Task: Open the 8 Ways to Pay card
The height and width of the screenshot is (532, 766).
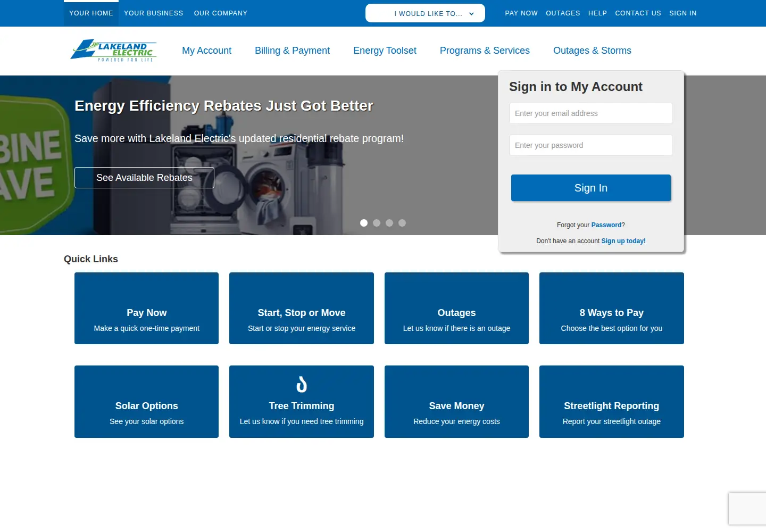Action: pyautogui.click(x=612, y=309)
